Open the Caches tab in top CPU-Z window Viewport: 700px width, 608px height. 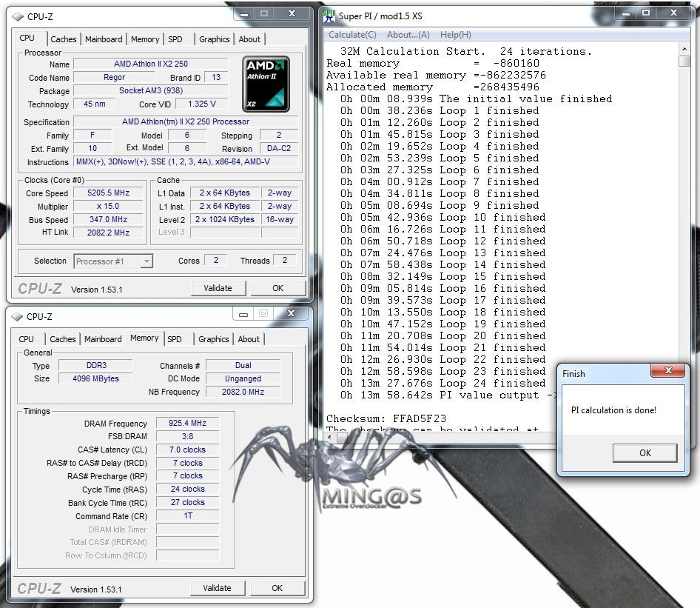64,39
